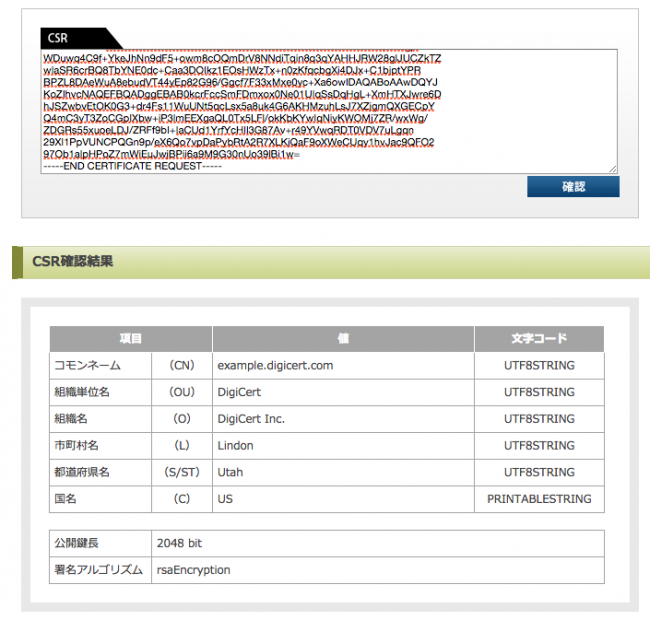
Task: Click the PRINTABLESTRING encoding cell
Action: coord(539,499)
